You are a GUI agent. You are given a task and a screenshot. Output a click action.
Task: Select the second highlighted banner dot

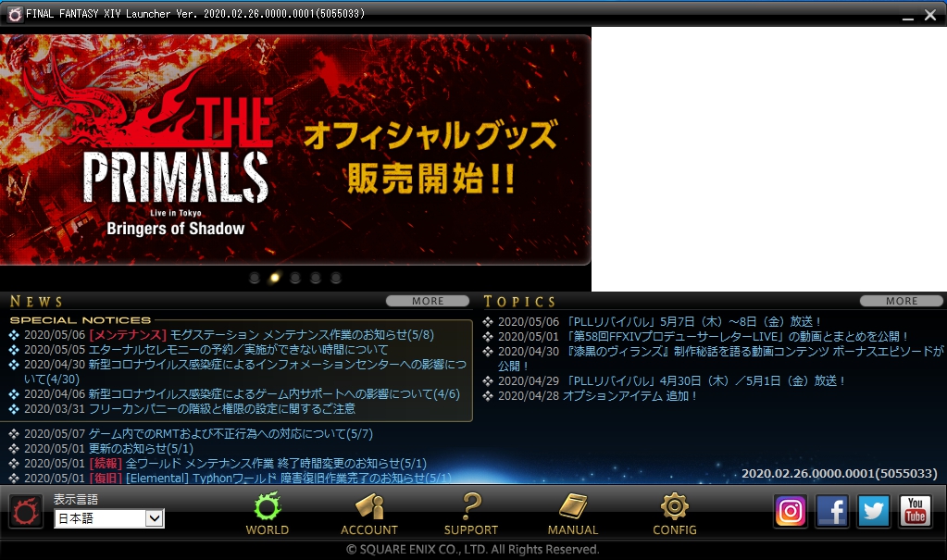click(x=275, y=278)
